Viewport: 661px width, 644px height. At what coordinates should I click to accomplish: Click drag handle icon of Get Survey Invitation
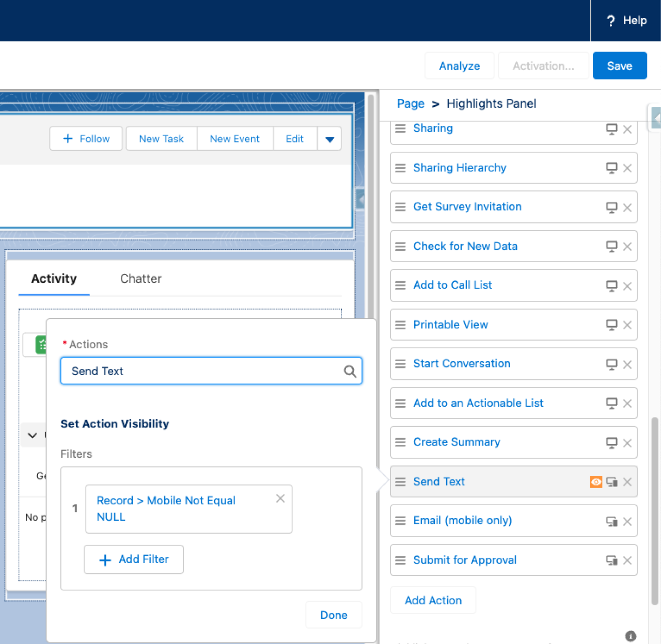[400, 207]
